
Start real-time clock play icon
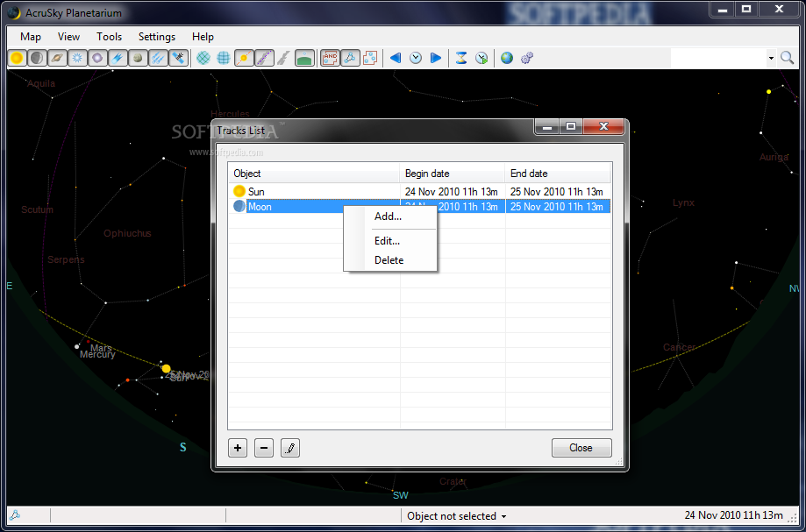click(481, 58)
